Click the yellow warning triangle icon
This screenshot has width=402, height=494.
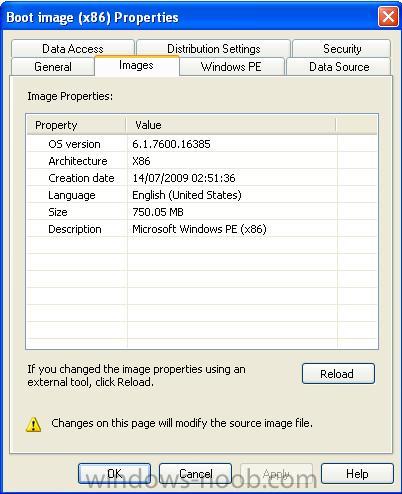33,424
